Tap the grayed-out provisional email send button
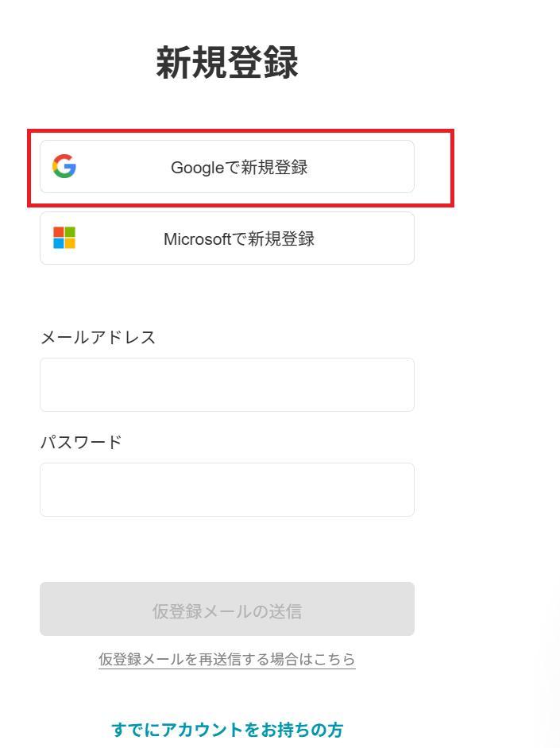 pyautogui.click(x=226, y=608)
